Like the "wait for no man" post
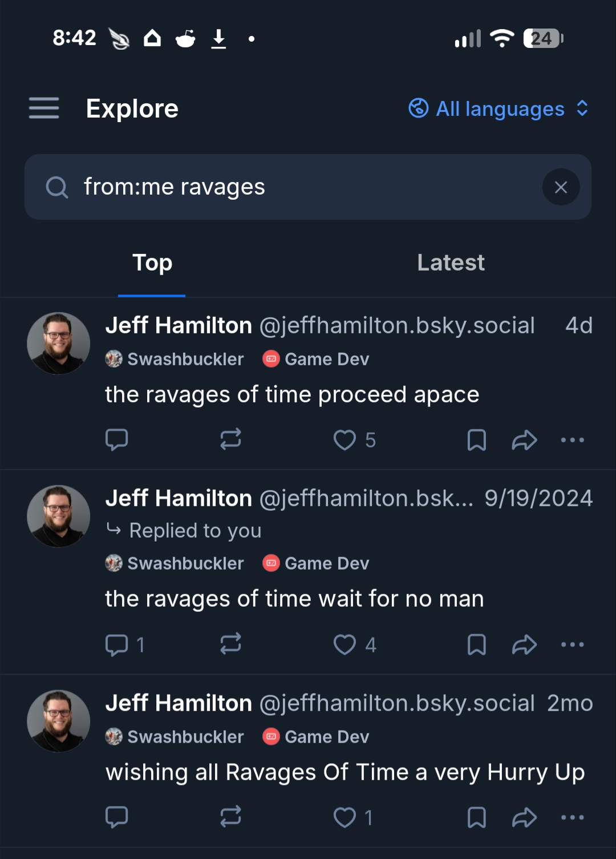Image resolution: width=616 pixels, height=859 pixels. [345, 645]
